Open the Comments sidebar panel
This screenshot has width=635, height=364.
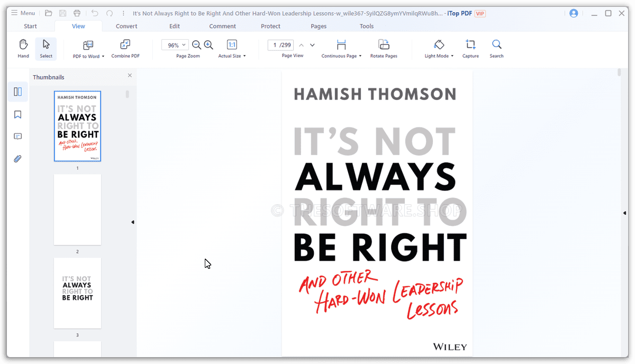pos(18,136)
